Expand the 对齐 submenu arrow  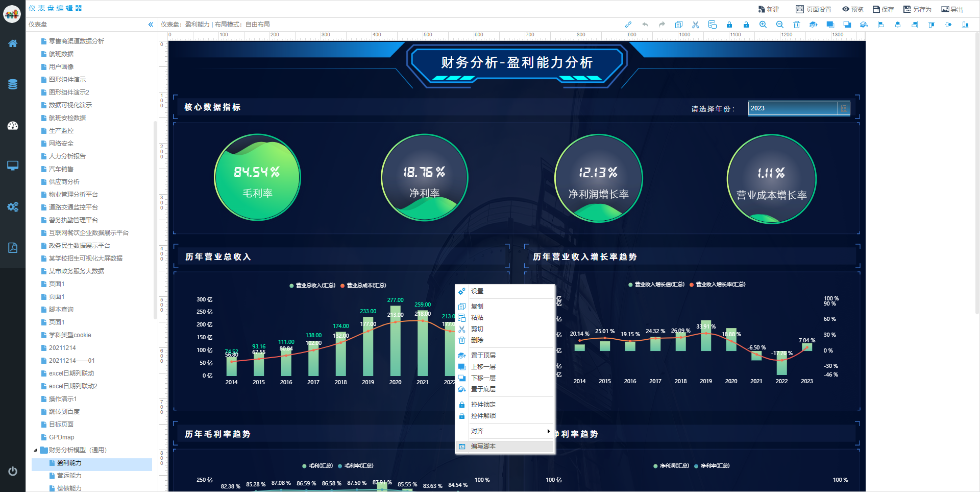click(549, 431)
